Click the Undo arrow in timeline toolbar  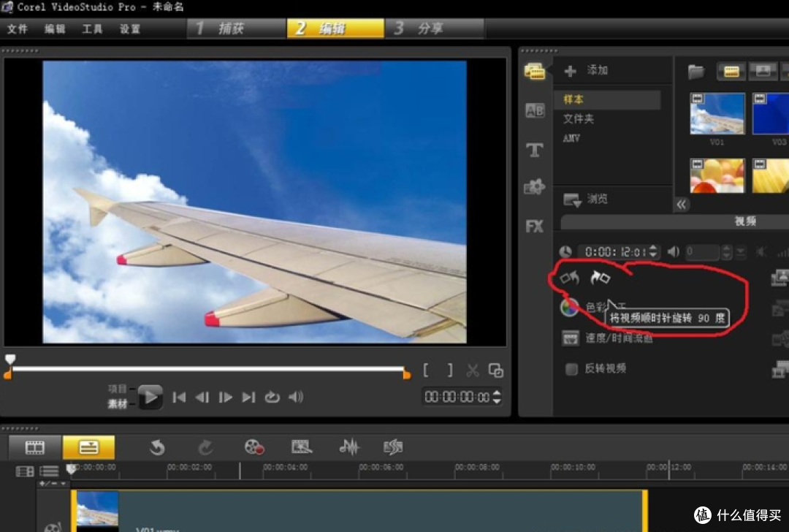(157, 447)
